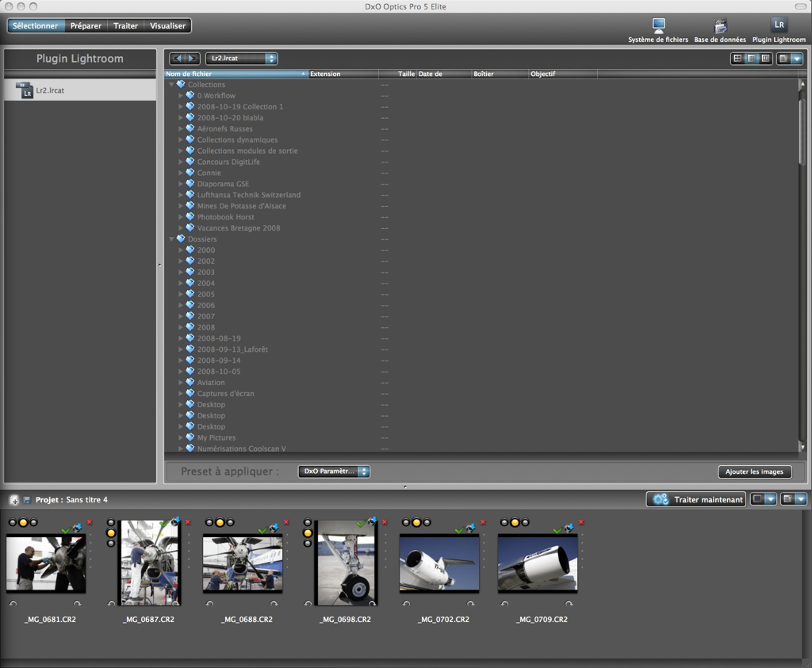Image resolution: width=812 pixels, height=668 pixels.
Task: Sort by the Extension column header
Action: (x=343, y=74)
